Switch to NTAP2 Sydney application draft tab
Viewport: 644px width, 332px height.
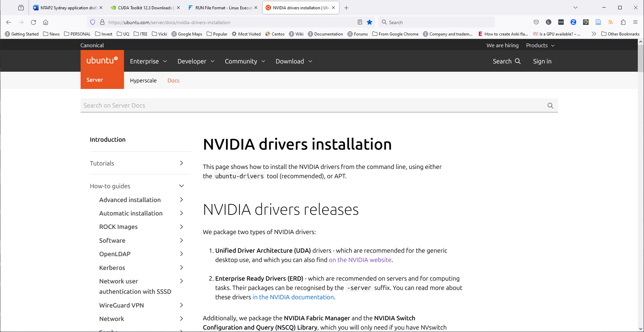[x=68, y=8]
